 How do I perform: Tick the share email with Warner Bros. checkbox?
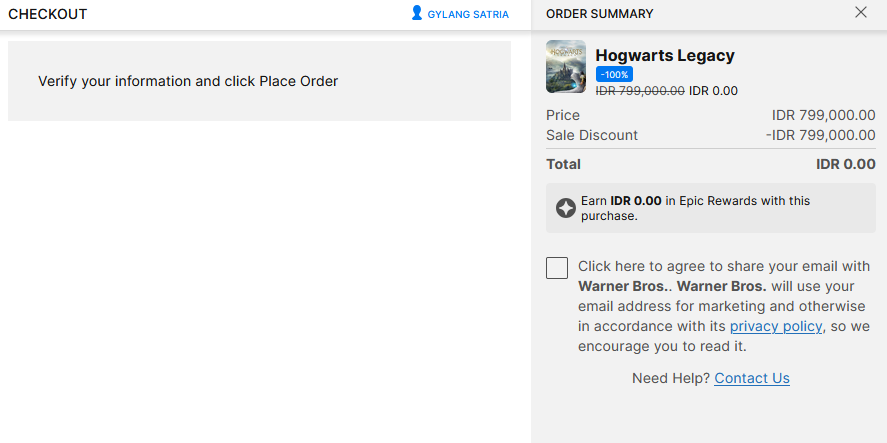pos(557,267)
